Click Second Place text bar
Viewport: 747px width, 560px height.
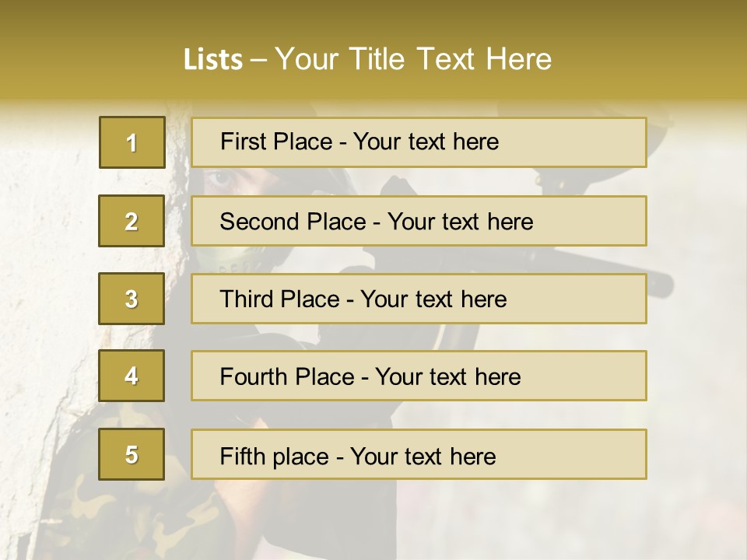click(x=419, y=221)
